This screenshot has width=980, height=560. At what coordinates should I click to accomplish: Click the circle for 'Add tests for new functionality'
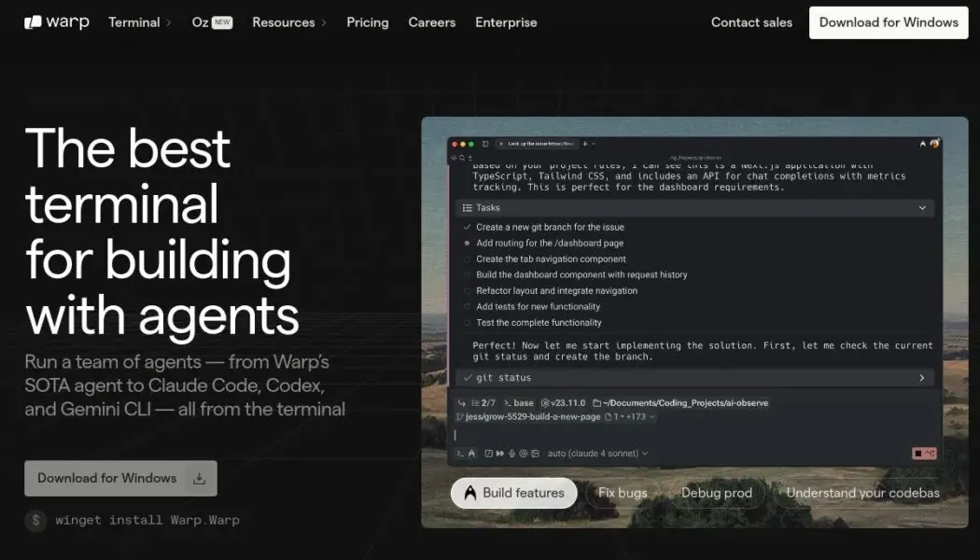pyautogui.click(x=467, y=306)
